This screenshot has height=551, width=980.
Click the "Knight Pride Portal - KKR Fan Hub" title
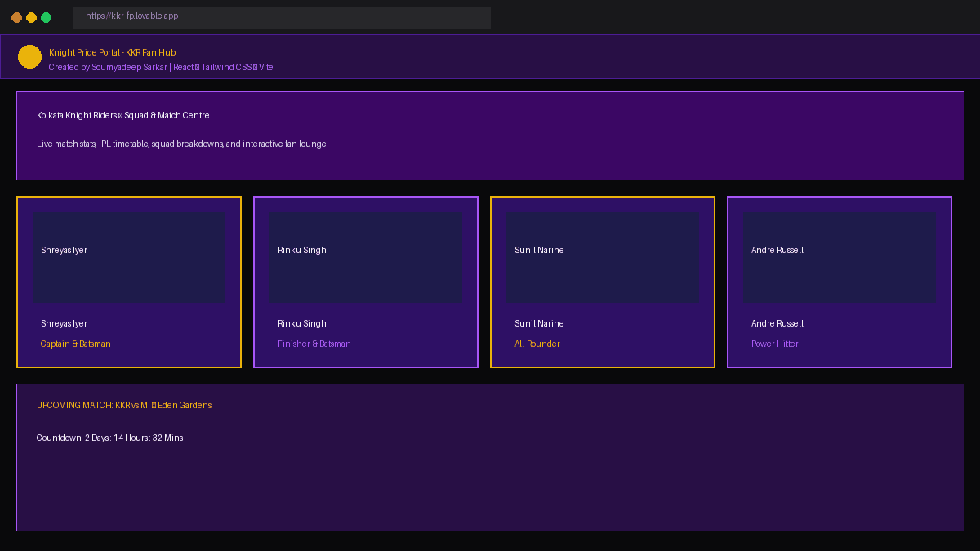click(113, 52)
